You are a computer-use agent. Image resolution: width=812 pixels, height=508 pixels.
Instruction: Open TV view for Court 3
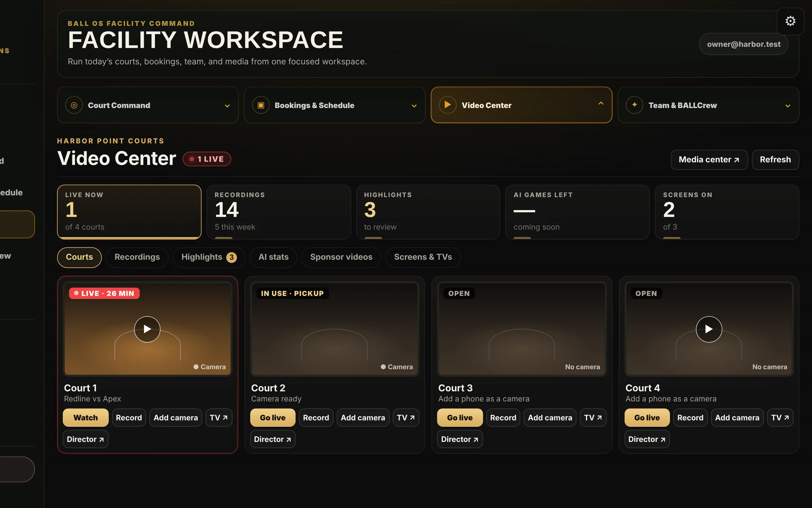click(593, 418)
